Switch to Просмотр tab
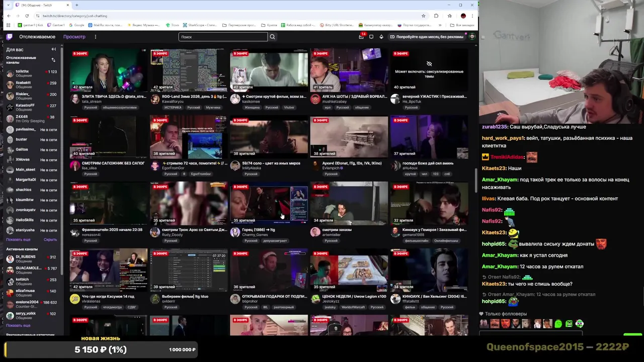Screen dimensions: 644x362 point(74,37)
